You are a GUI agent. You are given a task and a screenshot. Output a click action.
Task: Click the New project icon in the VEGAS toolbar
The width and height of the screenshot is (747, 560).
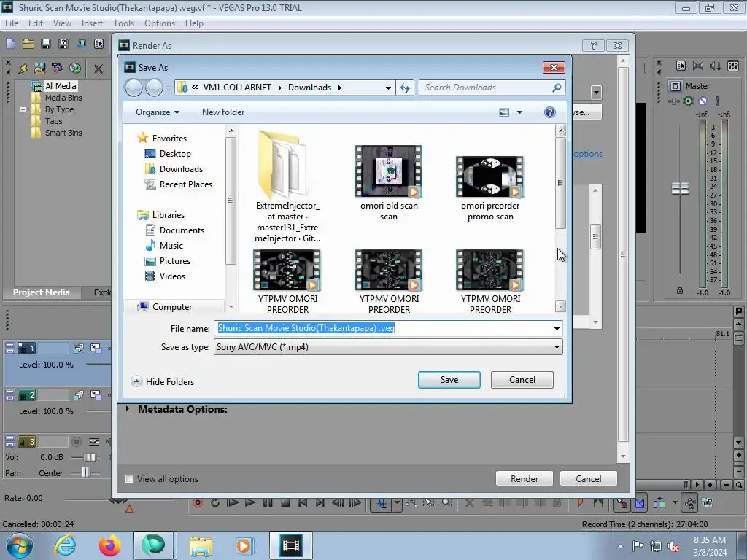pyautogui.click(x=10, y=44)
